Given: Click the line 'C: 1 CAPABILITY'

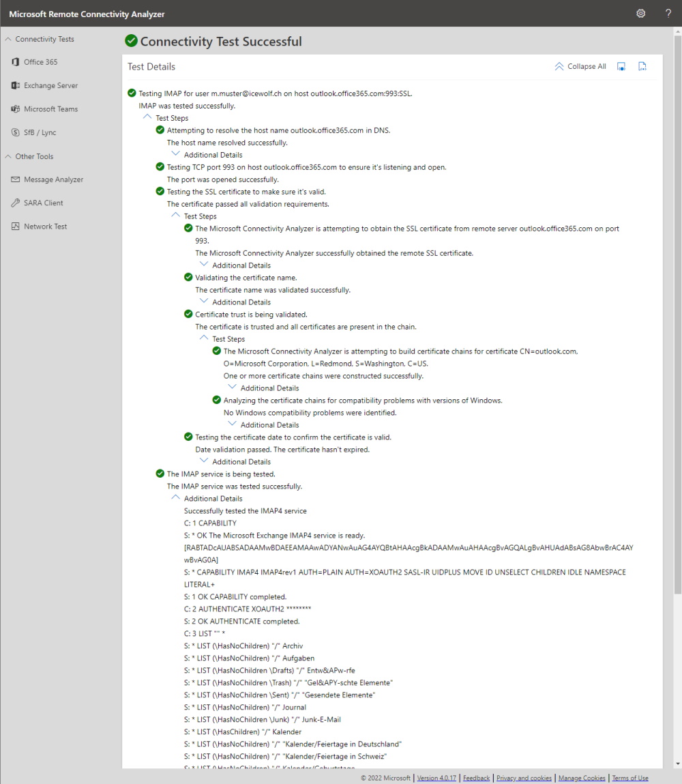Looking at the screenshot, I should tap(210, 523).
